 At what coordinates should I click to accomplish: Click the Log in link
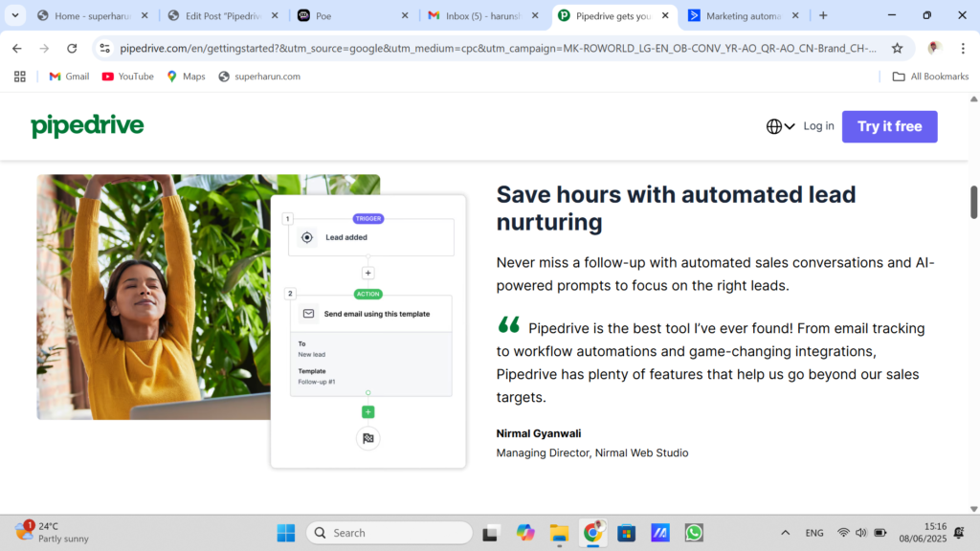[x=818, y=126]
